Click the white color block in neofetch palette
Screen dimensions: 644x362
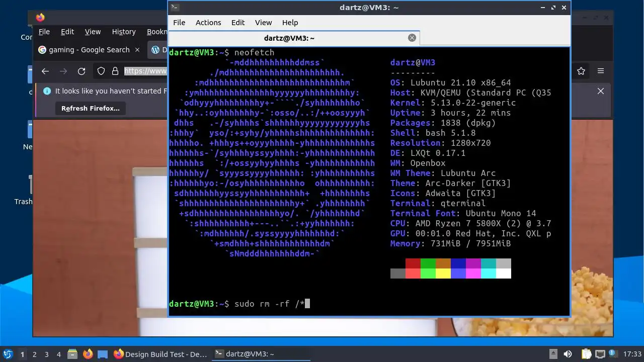pyautogui.click(x=504, y=274)
